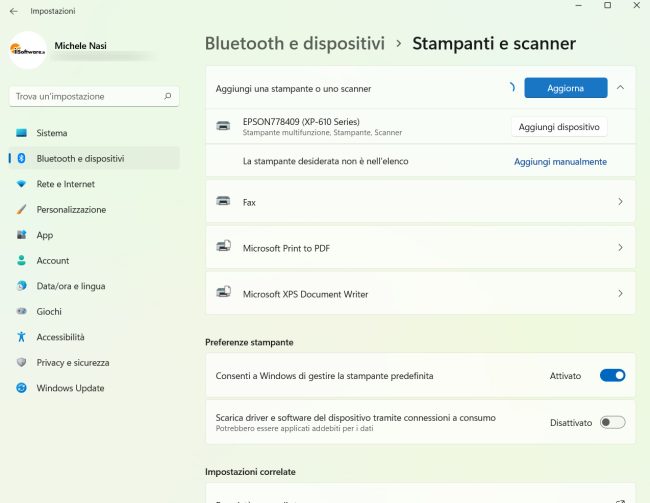Click the Account person icon
Screen dimensions: 650x503
[x=21, y=260]
